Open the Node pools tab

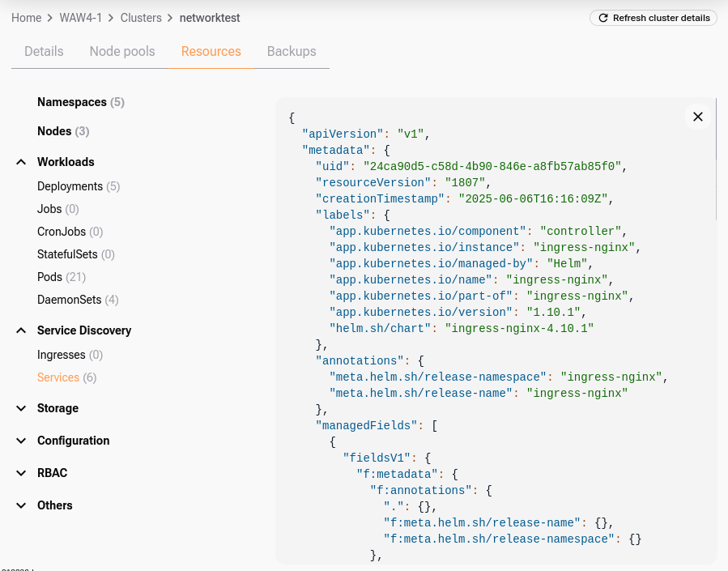(121, 51)
